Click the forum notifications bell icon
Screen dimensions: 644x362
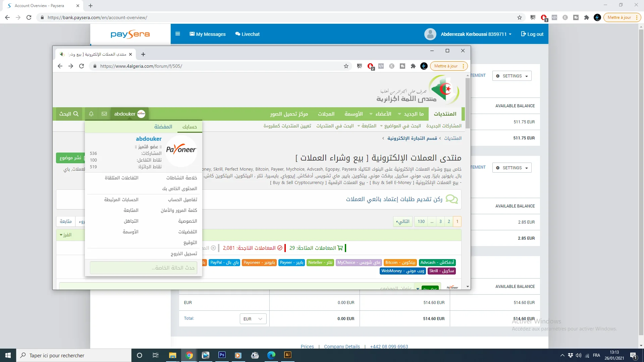tap(91, 114)
